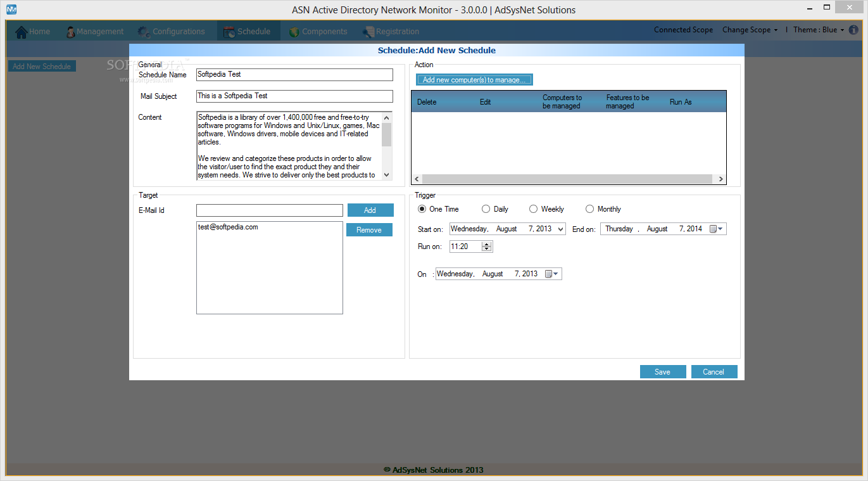Open the Management menu
This screenshot has height=481, width=868.
pyautogui.click(x=95, y=32)
